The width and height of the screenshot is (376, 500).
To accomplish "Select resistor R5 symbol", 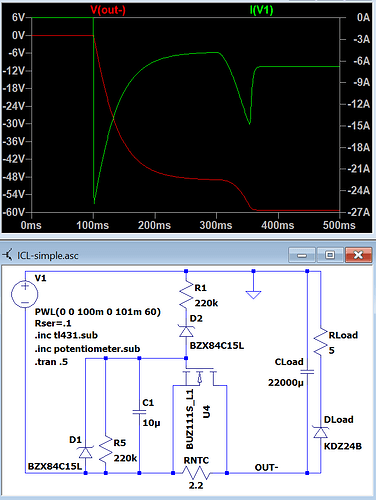I will point(106,450).
